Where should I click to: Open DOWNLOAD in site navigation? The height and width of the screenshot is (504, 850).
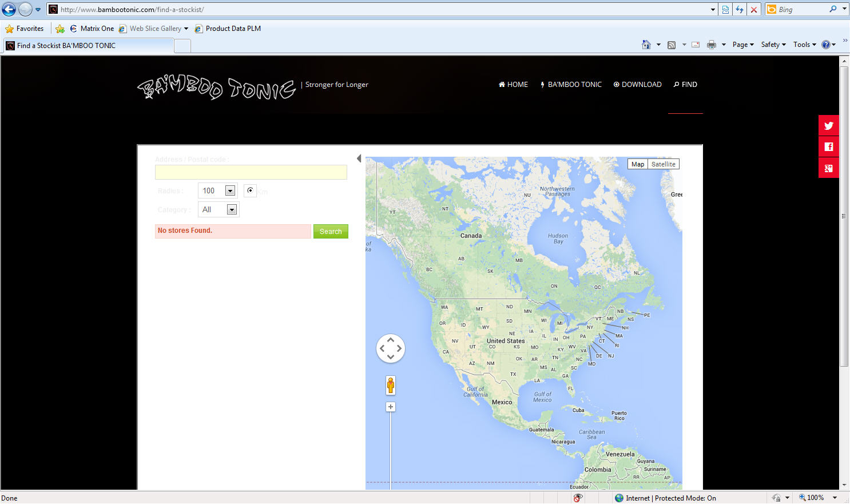click(x=637, y=85)
